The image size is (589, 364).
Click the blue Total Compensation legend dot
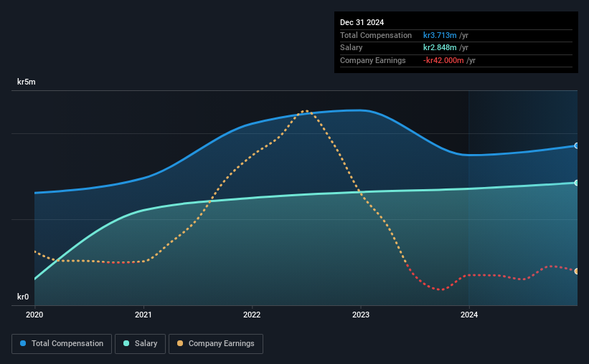(x=23, y=343)
